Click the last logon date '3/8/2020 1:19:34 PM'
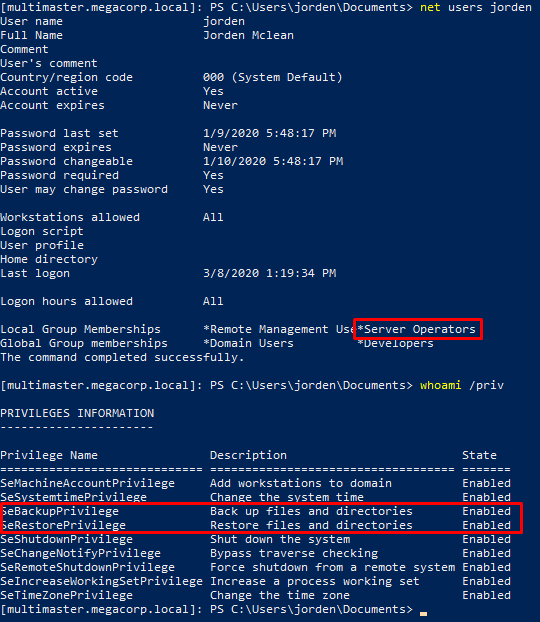 [270, 273]
